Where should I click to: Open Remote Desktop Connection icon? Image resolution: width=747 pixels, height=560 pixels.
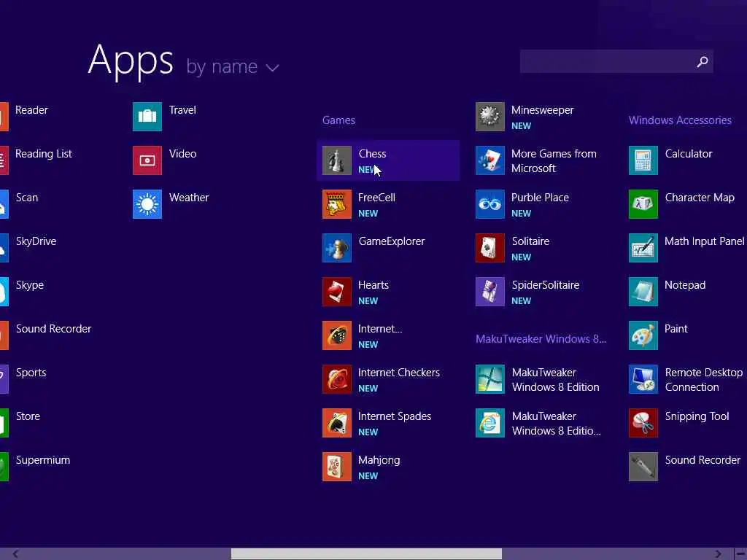643,379
